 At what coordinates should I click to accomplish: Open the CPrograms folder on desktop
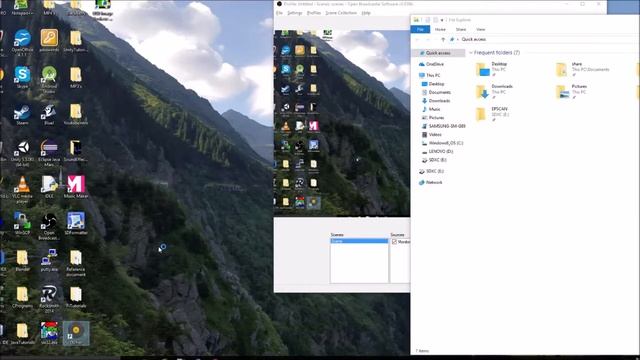tap(22, 297)
